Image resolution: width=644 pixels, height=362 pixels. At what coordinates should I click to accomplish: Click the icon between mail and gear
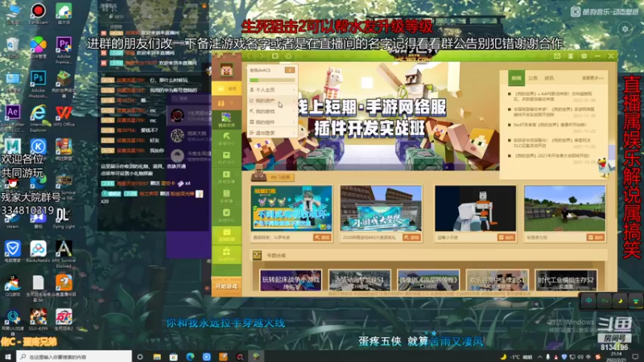[x=571, y=56]
